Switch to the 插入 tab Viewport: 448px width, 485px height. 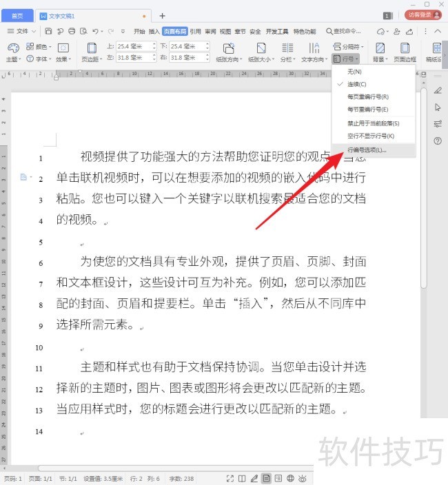154,32
